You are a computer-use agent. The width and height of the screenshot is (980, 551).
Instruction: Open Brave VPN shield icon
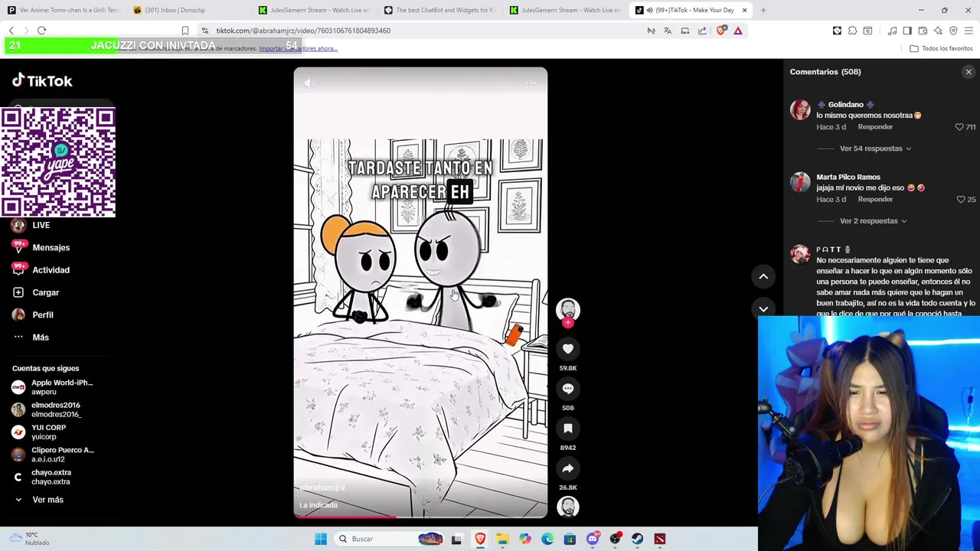[953, 31]
